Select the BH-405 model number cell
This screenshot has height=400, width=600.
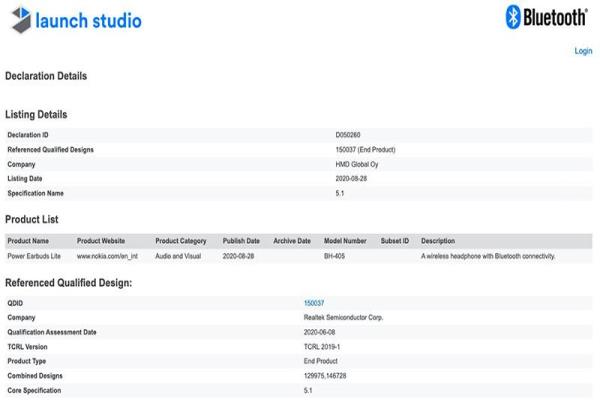click(x=335, y=256)
